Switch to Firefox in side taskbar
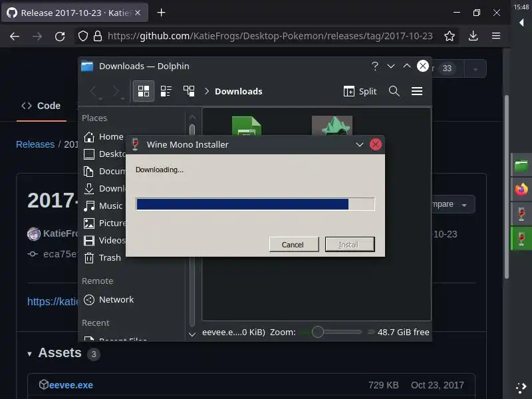The height and width of the screenshot is (399, 532). 521,190
